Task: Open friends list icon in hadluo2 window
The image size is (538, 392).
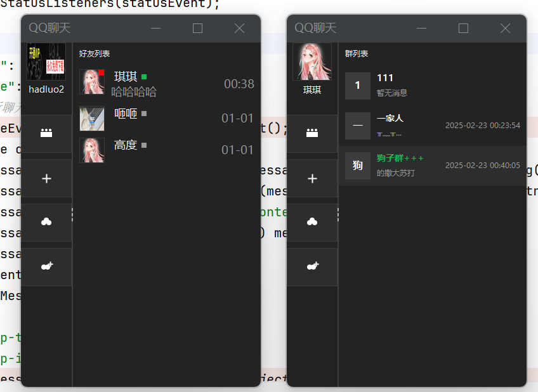Action: pos(46,133)
